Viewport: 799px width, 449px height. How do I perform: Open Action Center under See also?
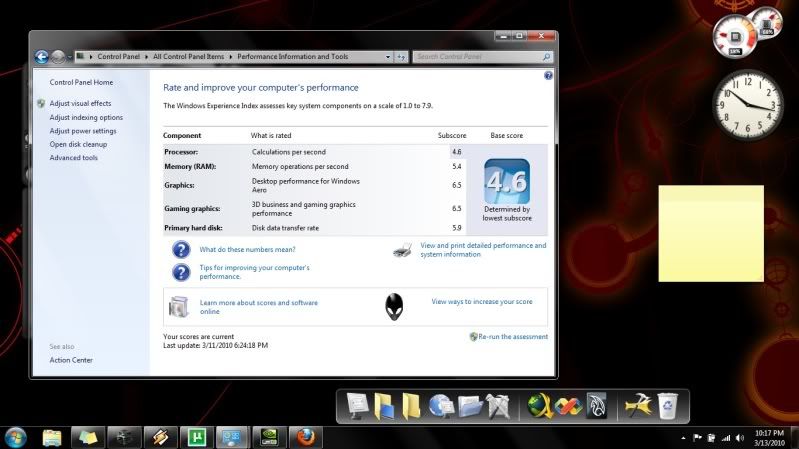tap(71, 360)
